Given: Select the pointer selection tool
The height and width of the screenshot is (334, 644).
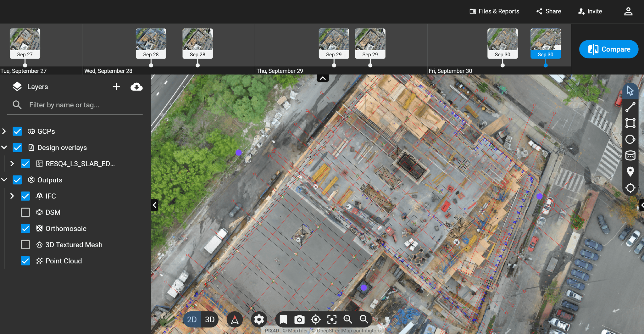Looking at the screenshot, I should [x=630, y=91].
